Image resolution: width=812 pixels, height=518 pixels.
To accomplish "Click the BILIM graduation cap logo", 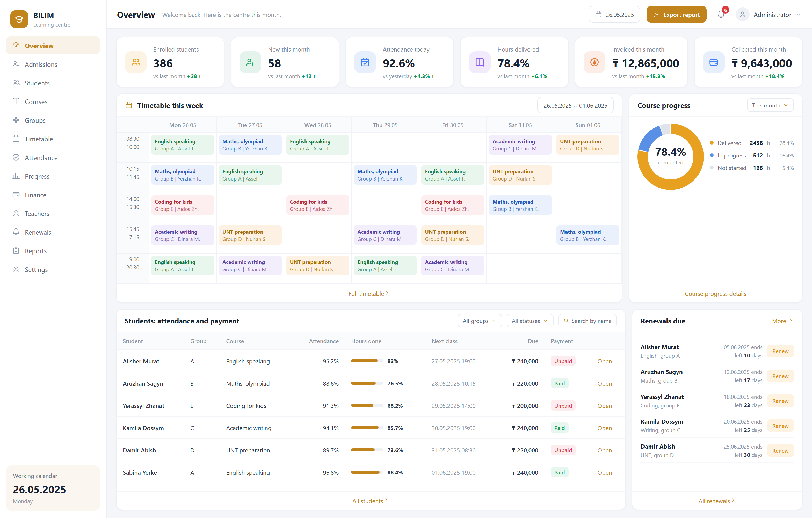I will tap(19, 19).
